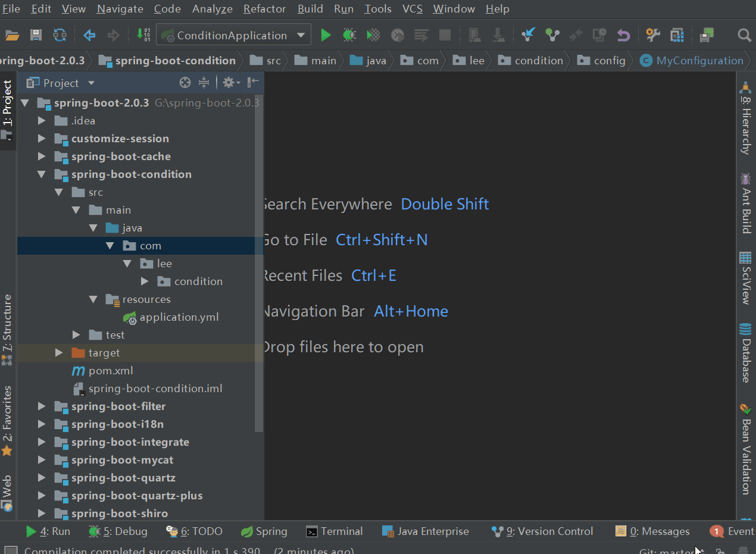
Task: Expand the target folder
Action: (59, 353)
